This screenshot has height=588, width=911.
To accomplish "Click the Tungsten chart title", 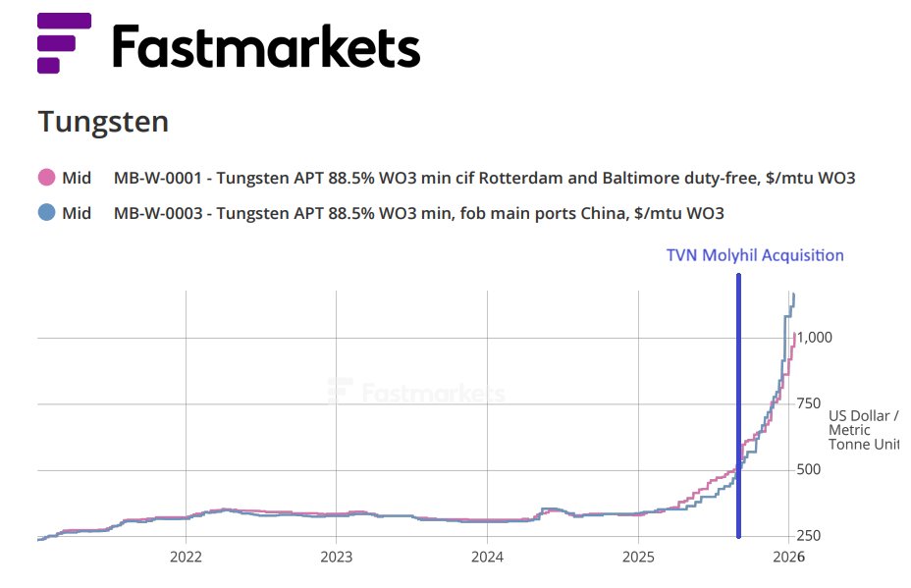I will [x=103, y=122].
